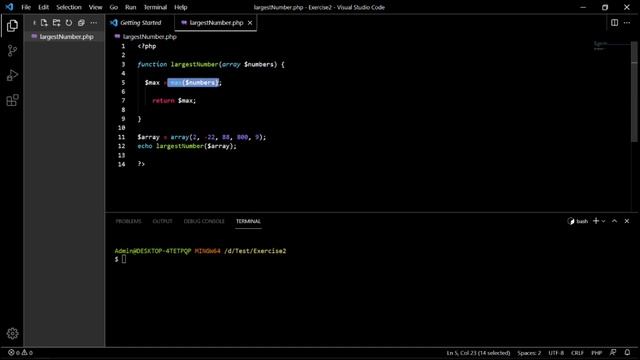Open errors and warnings count
The image size is (640, 360).
pos(20,353)
